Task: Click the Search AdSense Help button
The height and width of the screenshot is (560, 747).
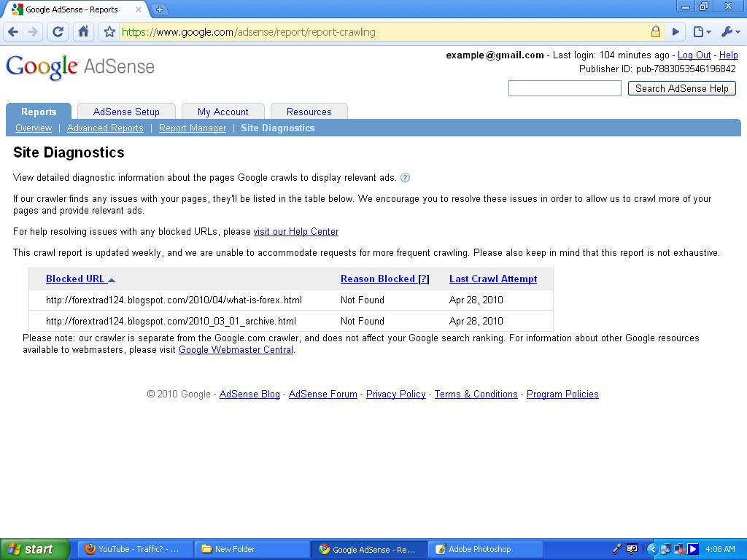Action: click(682, 88)
